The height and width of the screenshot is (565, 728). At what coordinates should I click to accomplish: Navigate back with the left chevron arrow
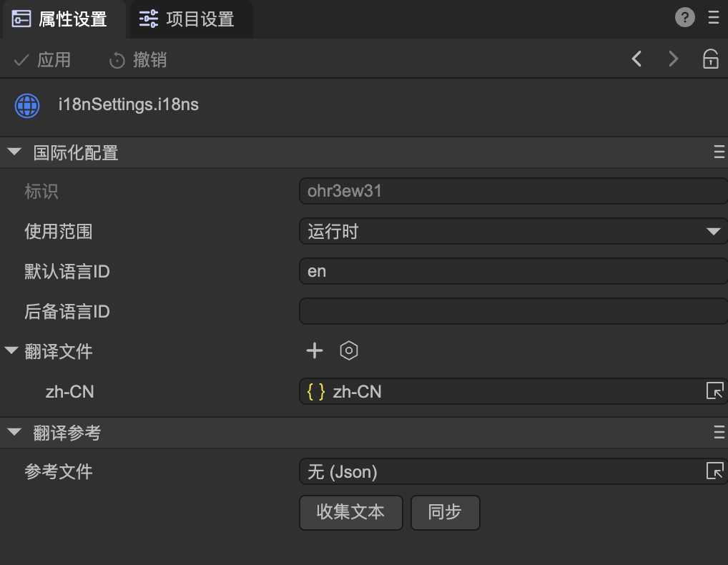pos(636,59)
